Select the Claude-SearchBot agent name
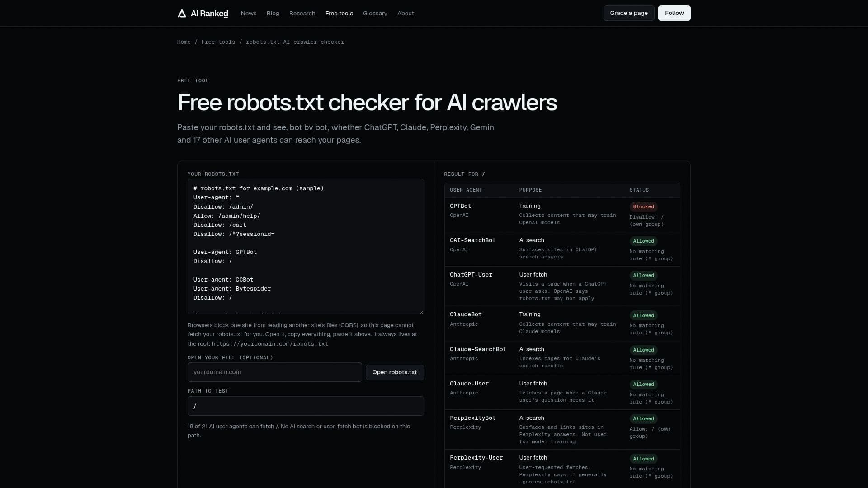868x488 pixels. [x=478, y=349]
